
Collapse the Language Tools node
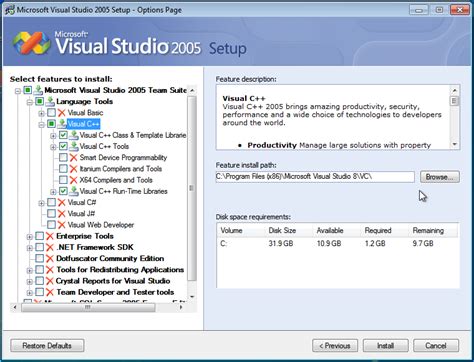coord(30,102)
